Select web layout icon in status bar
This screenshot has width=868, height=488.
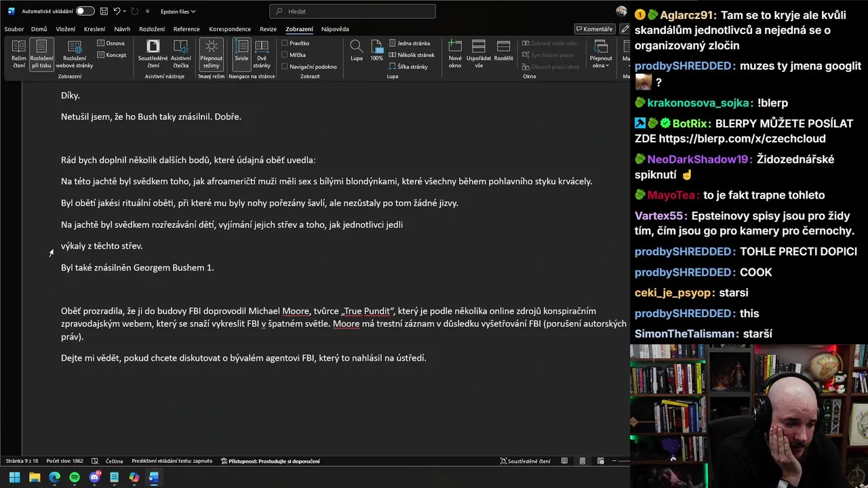pyautogui.click(x=600, y=461)
